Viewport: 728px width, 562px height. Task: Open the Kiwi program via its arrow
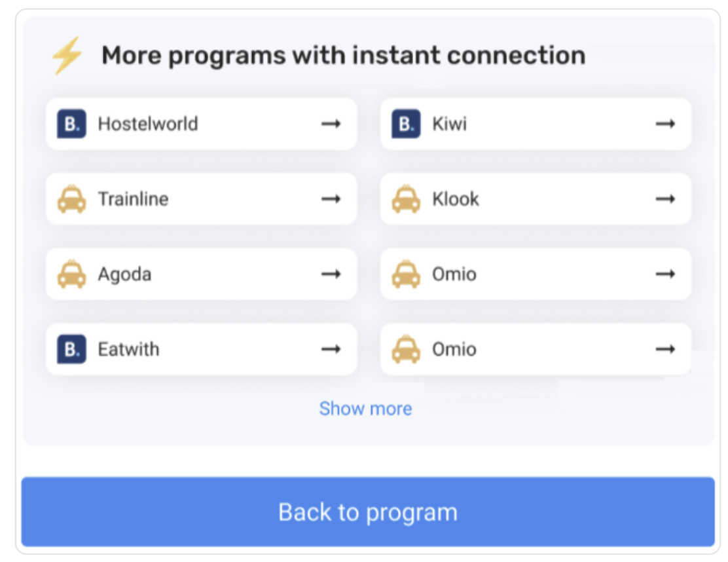click(x=666, y=124)
